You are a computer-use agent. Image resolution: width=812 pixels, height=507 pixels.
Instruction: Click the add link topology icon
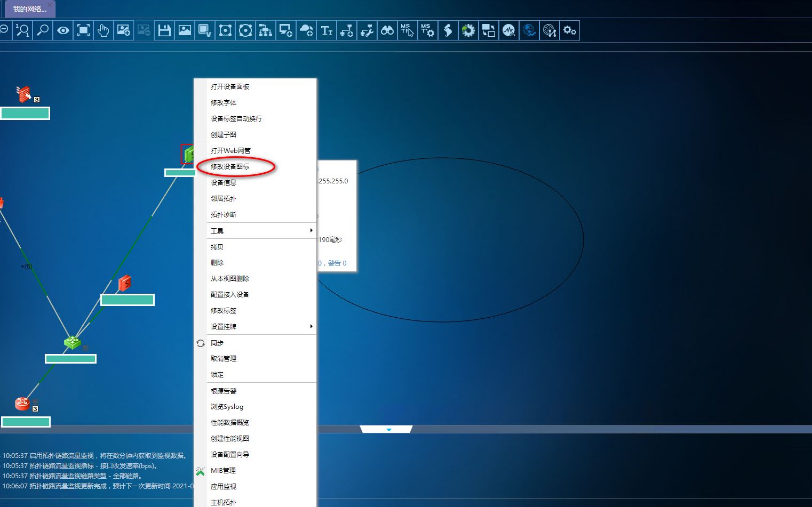(347, 30)
